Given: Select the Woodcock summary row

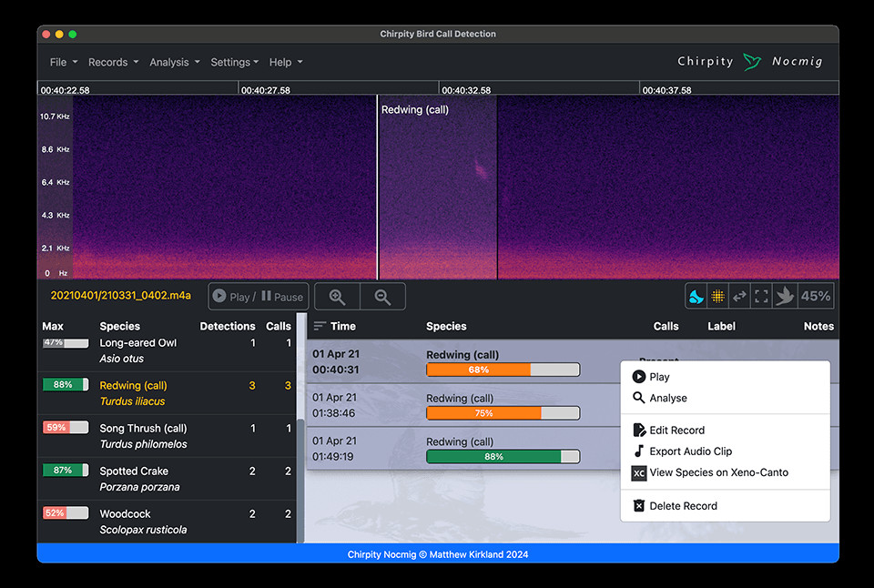Looking at the screenshot, I should click(168, 522).
